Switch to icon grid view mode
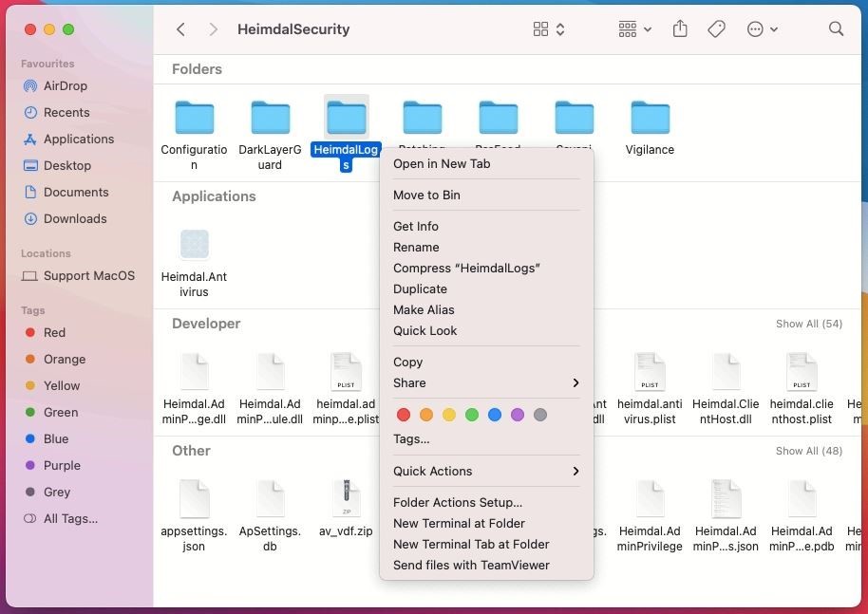The width and height of the screenshot is (868, 614). pyautogui.click(x=540, y=29)
